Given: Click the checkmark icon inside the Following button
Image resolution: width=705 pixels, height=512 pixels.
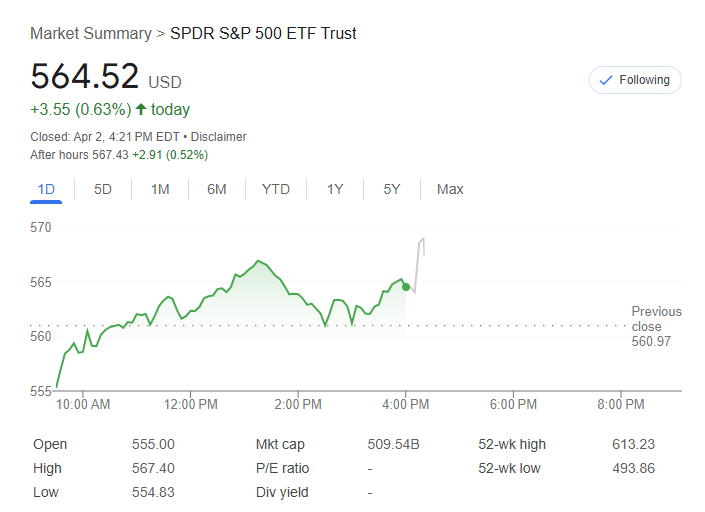Looking at the screenshot, I should tap(606, 80).
